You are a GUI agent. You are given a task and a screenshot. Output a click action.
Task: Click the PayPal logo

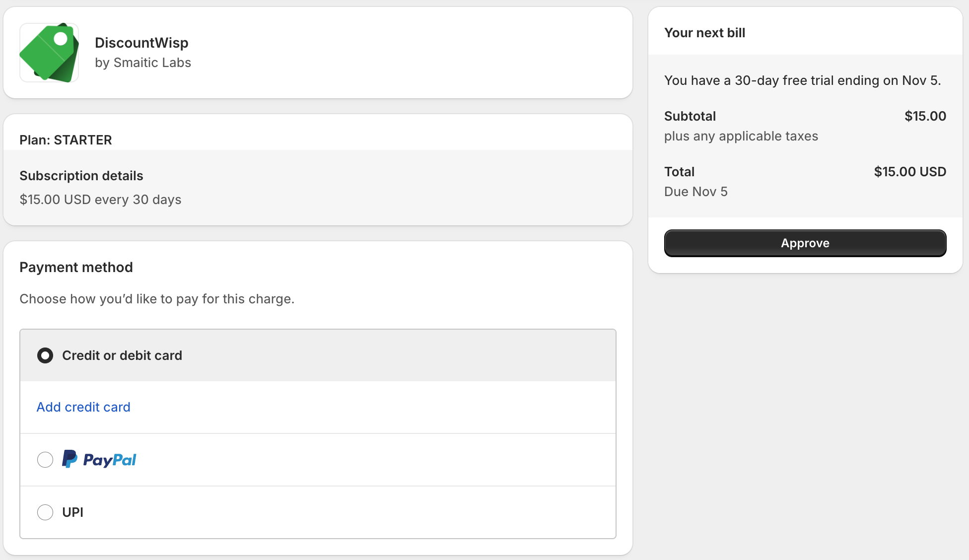pyautogui.click(x=99, y=460)
